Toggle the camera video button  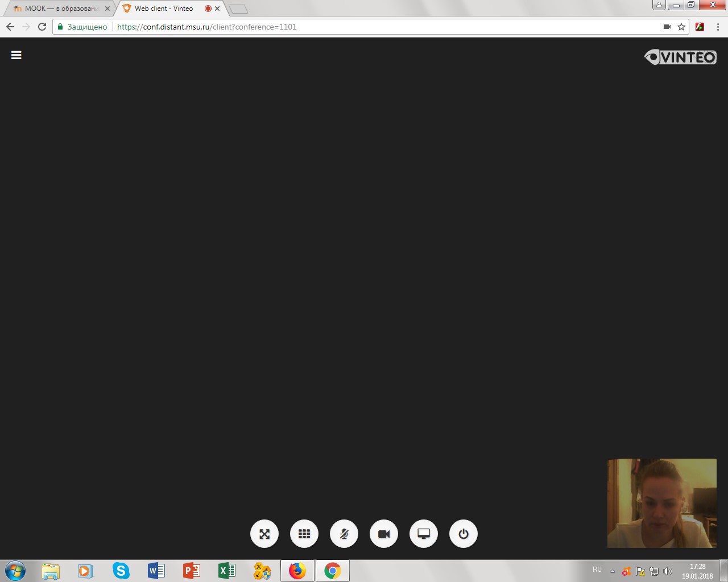pos(384,534)
